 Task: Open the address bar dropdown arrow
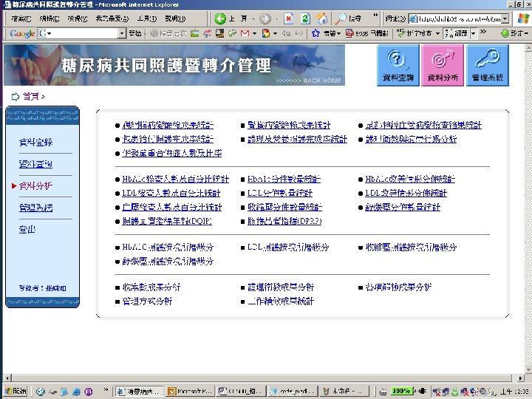(505, 18)
